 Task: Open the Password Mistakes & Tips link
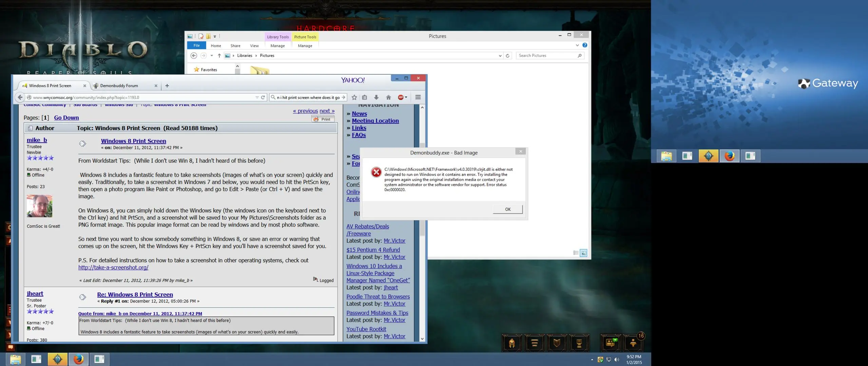tap(377, 313)
